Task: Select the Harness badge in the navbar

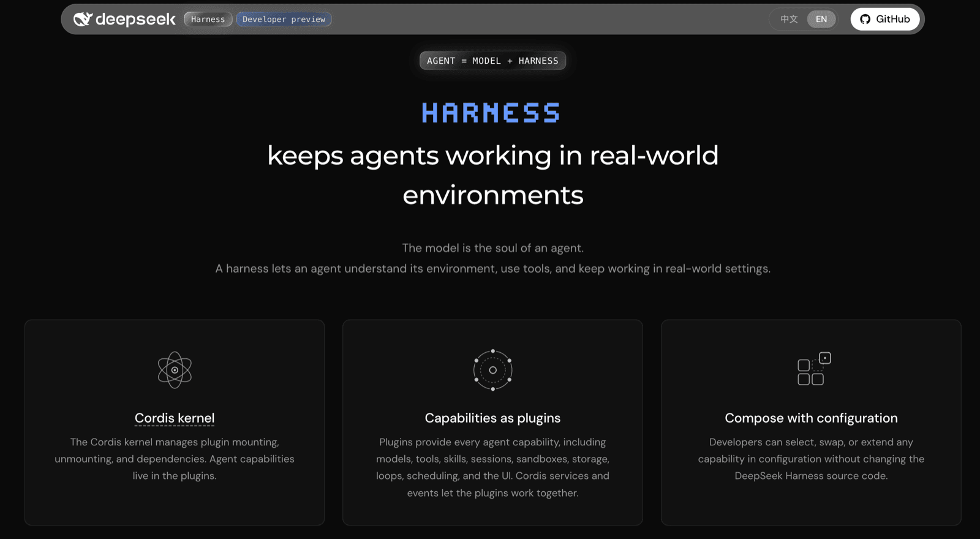Action: pos(208,19)
